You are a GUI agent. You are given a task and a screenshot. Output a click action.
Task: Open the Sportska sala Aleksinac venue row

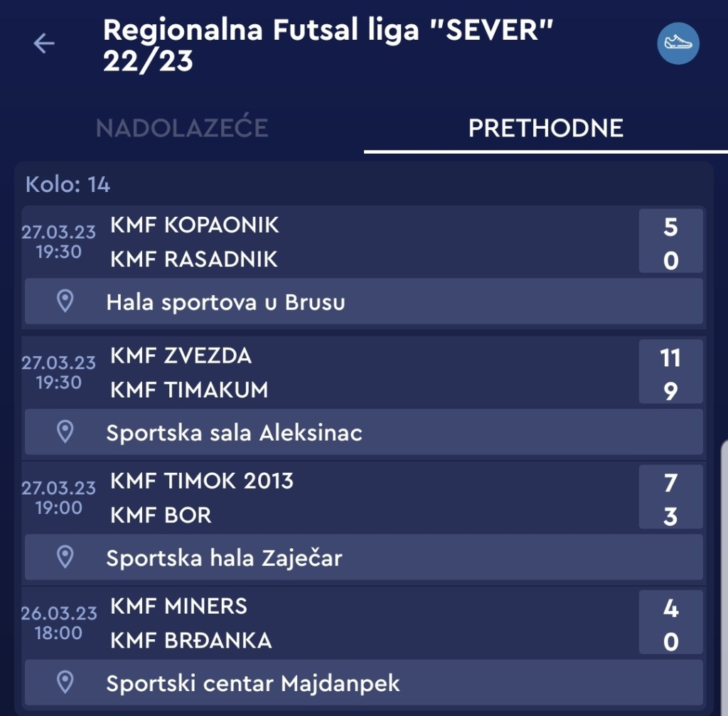pos(363,432)
